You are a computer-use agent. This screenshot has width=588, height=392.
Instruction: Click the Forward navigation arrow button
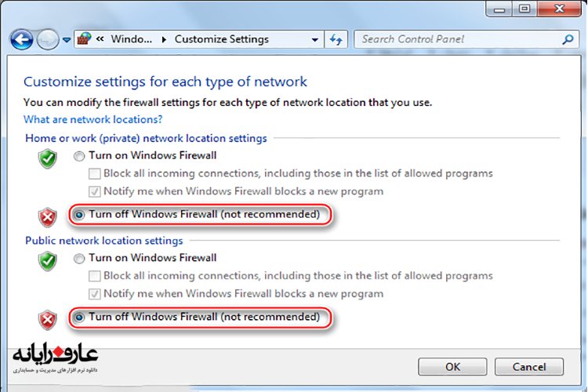[x=48, y=38]
